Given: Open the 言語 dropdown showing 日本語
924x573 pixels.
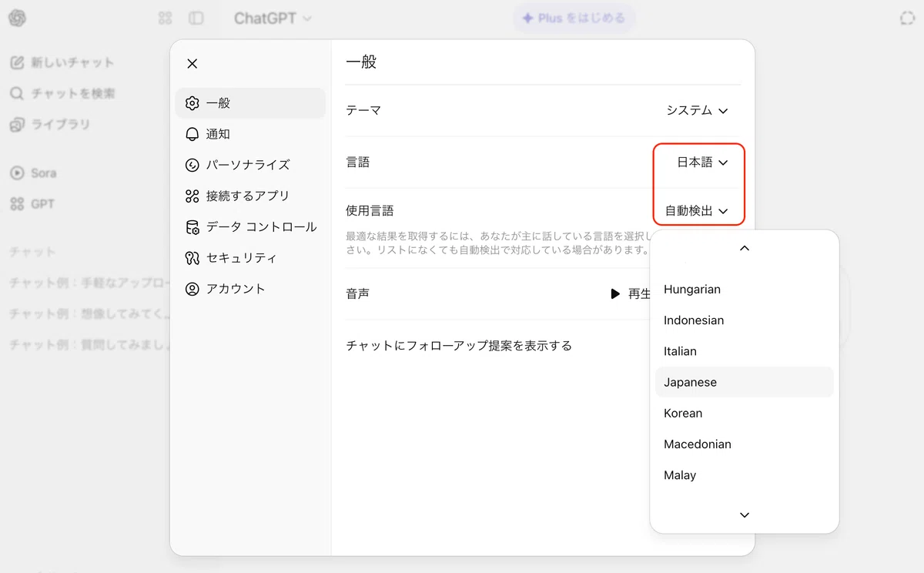Looking at the screenshot, I should click(702, 163).
